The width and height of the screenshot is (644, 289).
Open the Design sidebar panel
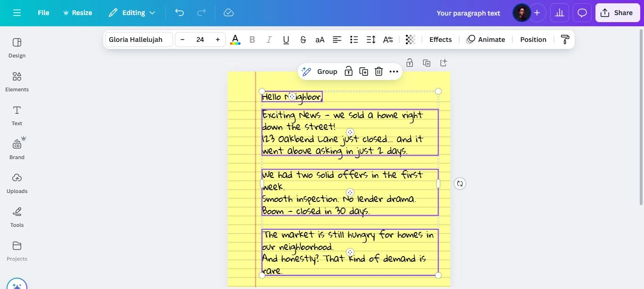[17, 48]
